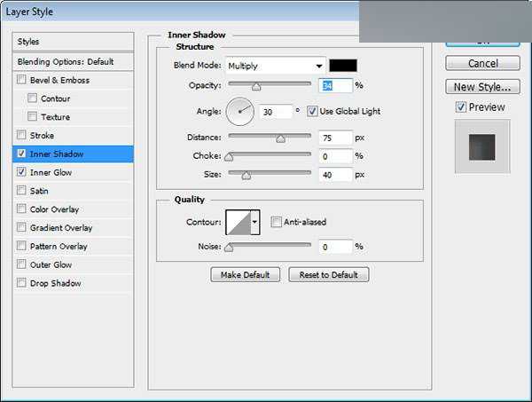Toggle the Use Global Light checkbox
Image resolution: width=532 pixels, height=402 pixels.
tap(312, 111)
